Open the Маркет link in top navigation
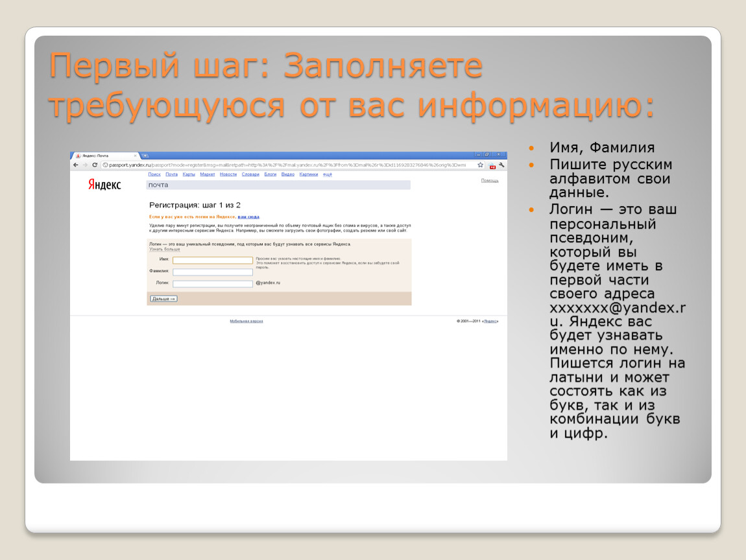The height and width of the screenshot is (560, 746). [x=208, y=174]
